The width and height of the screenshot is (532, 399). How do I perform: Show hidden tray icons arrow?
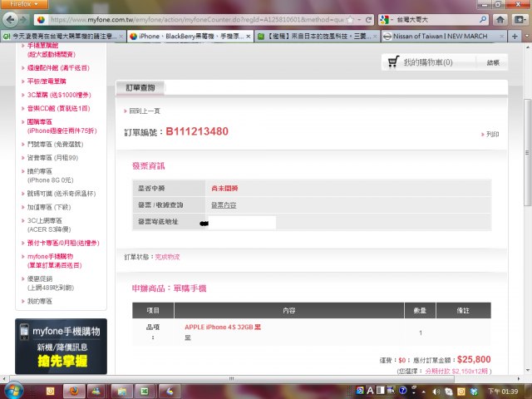pos(423,392)
